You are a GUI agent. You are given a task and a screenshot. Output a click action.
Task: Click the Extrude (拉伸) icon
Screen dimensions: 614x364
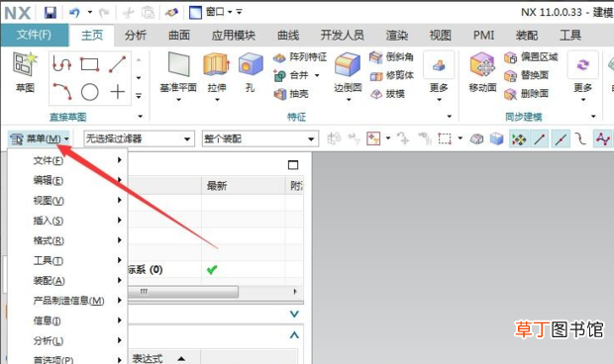(x=216, y=64)
